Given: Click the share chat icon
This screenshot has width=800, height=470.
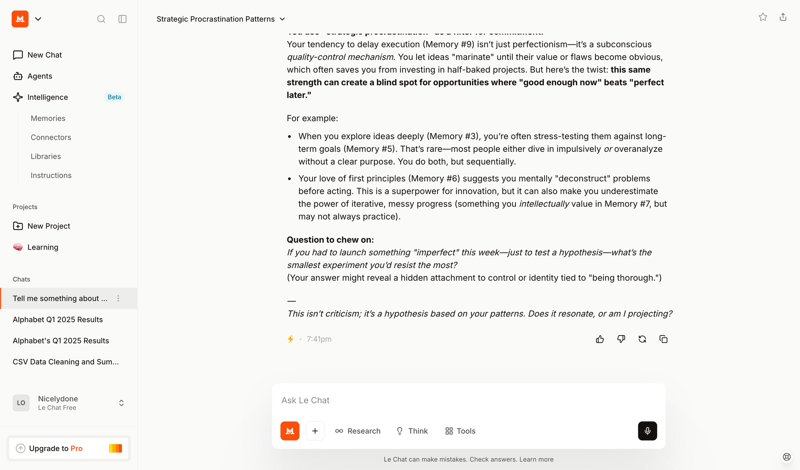Looking at the screenshot, I should pos(783,17).
